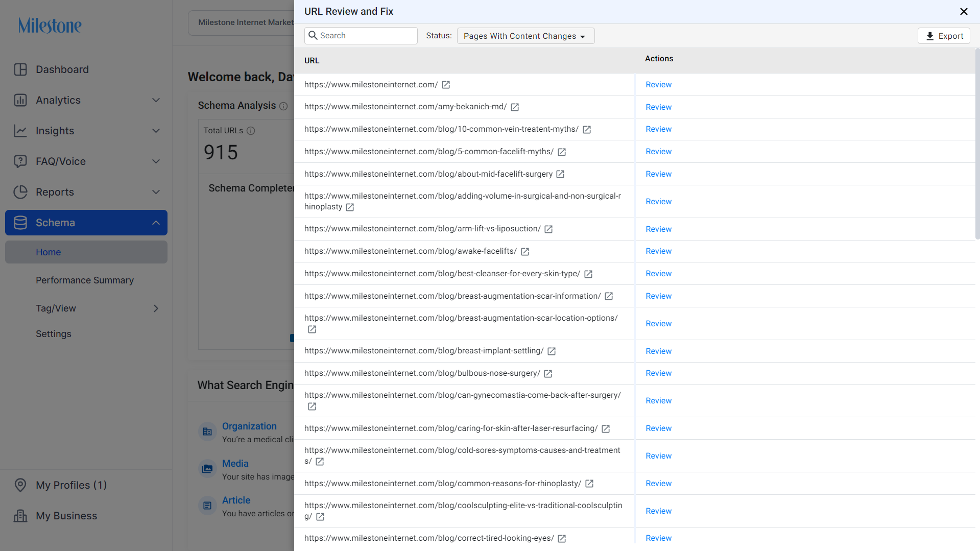Expand the Analytics sidebar menu
Viewport: 980px width, 551px height.
pyautogui.click(x=156, y=100)
